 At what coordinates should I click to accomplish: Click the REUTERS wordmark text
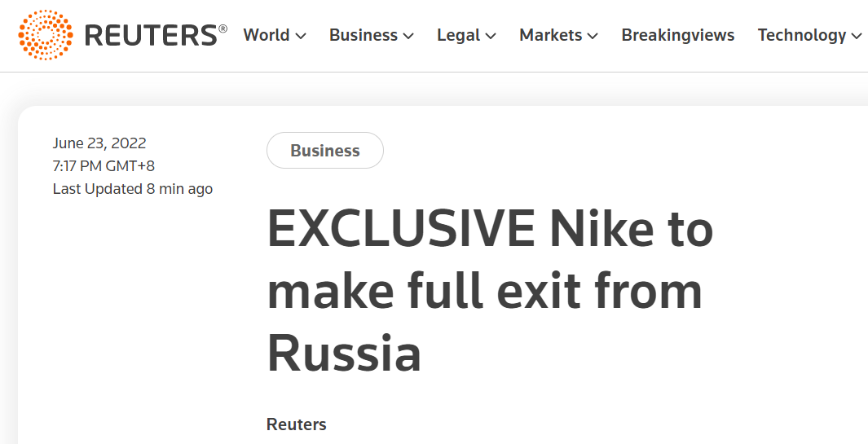[x=156, y=35]
